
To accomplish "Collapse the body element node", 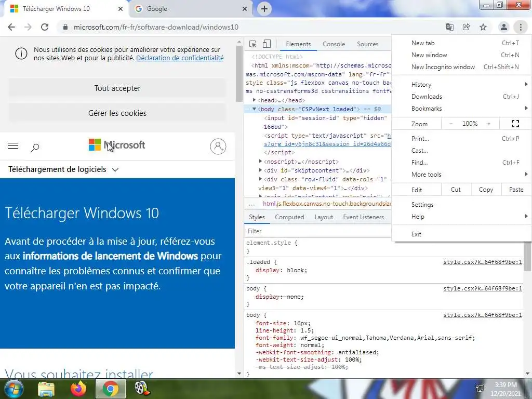I will (x=254, y=109).
